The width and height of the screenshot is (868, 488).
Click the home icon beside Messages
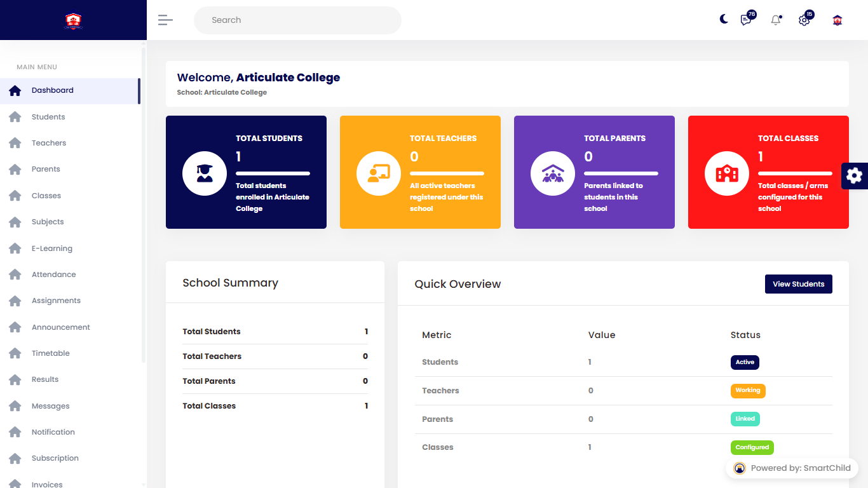(15, 406)
